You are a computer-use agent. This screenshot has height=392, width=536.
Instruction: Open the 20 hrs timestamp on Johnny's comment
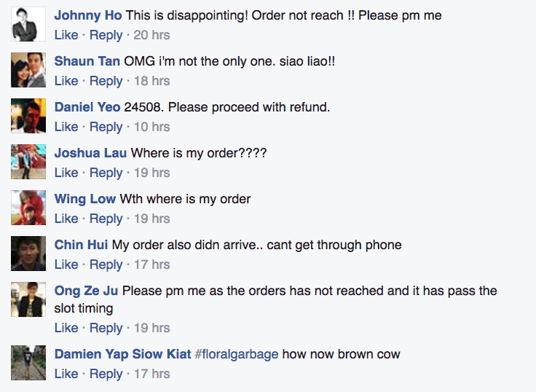pos(151,35)
